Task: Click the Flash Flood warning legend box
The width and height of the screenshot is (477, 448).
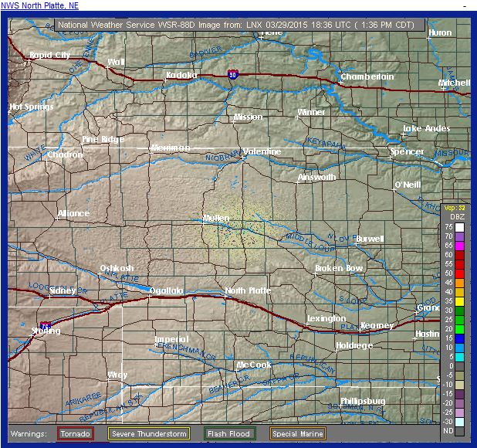Action: coord(230,433)
